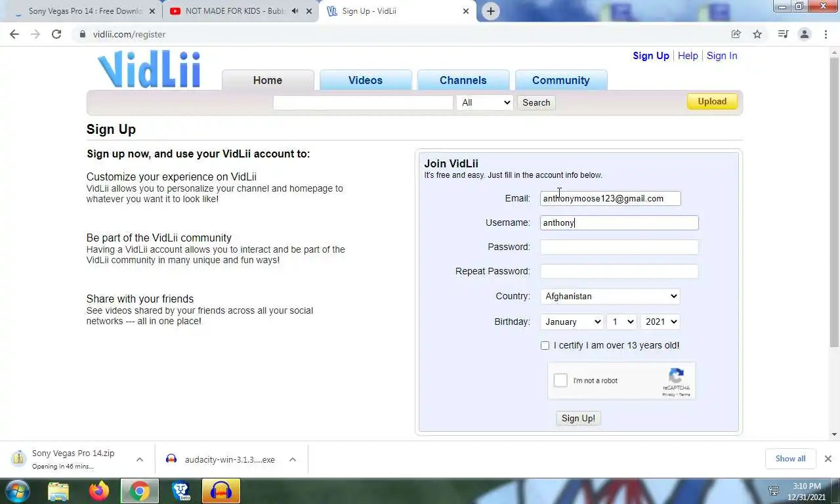Expand options for Sony Vegas Pro 14.zip download
Viewport: 840px width, 504px height.
[x=139, y=459]
